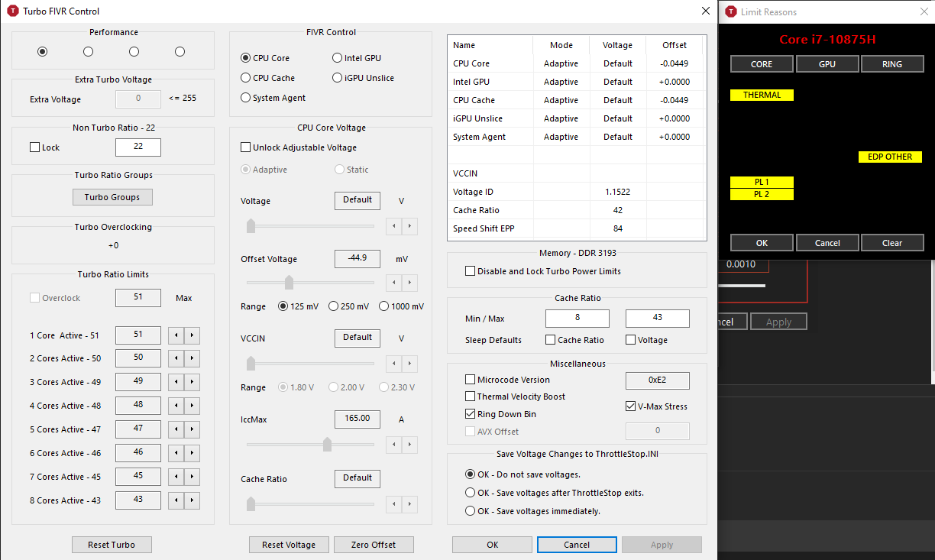Switch to CORE in Limit Reasons

(762, 64)
